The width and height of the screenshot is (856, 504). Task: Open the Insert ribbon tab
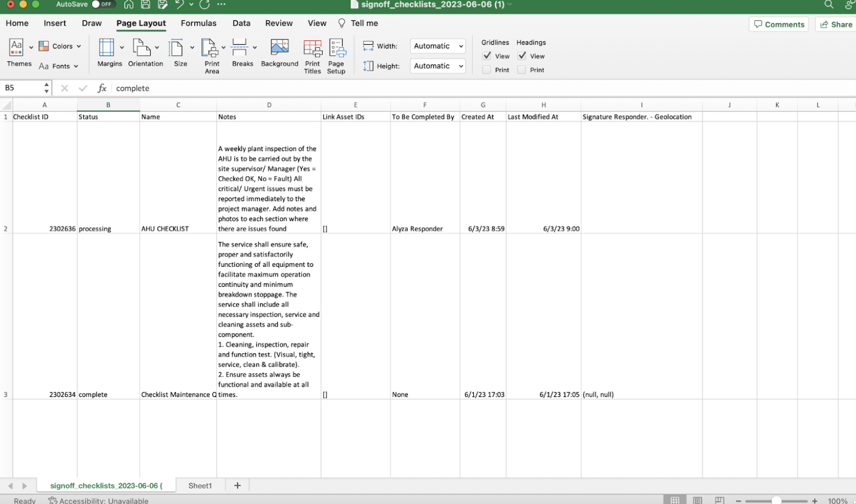55,23
